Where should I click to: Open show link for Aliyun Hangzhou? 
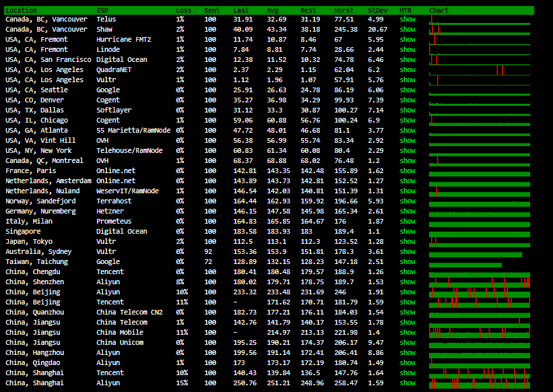point(408,353)
